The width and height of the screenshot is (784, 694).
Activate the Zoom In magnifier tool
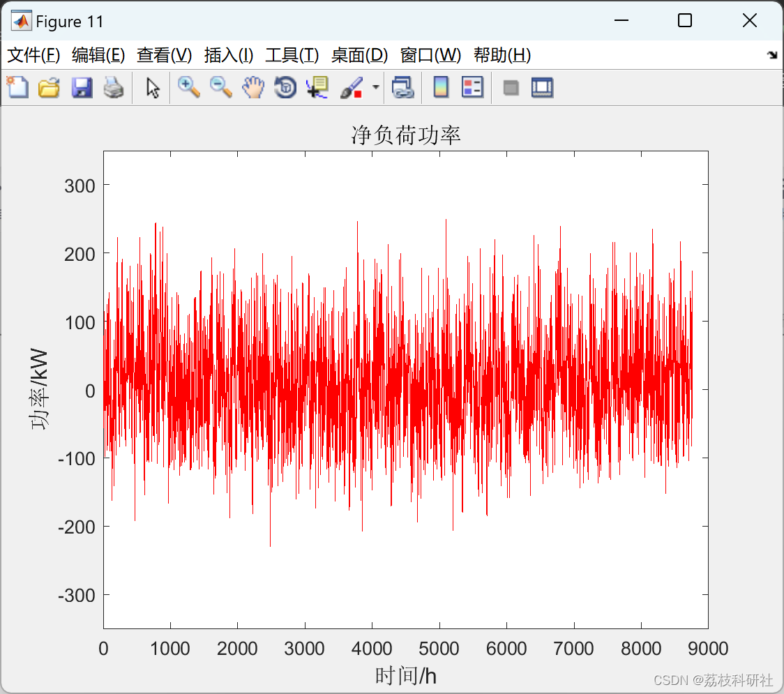[189, 87]
